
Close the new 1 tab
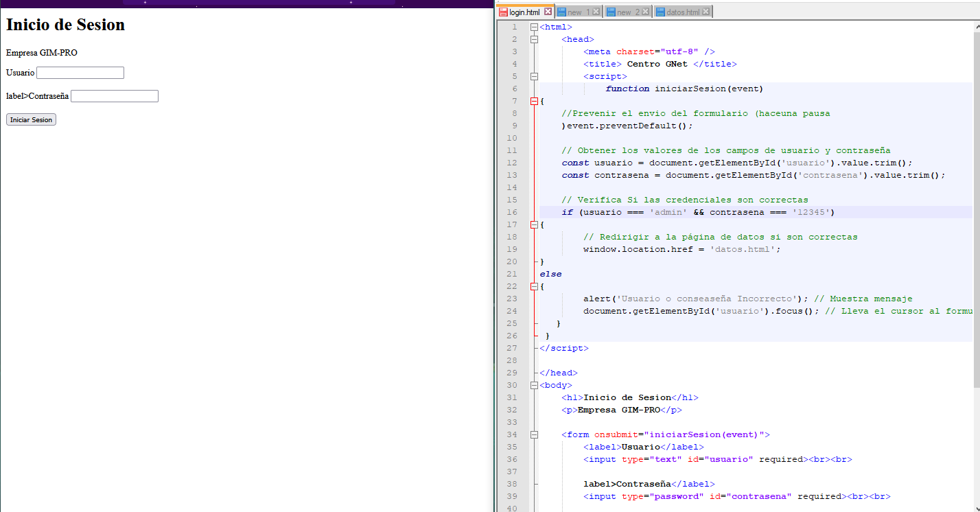coord(596,12)
